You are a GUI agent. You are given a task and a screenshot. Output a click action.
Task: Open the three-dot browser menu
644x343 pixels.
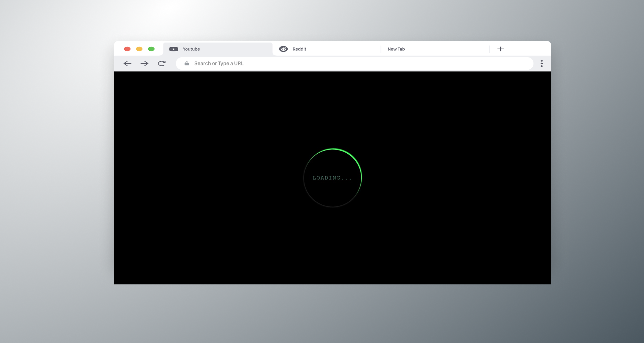[x=542, y=63]
